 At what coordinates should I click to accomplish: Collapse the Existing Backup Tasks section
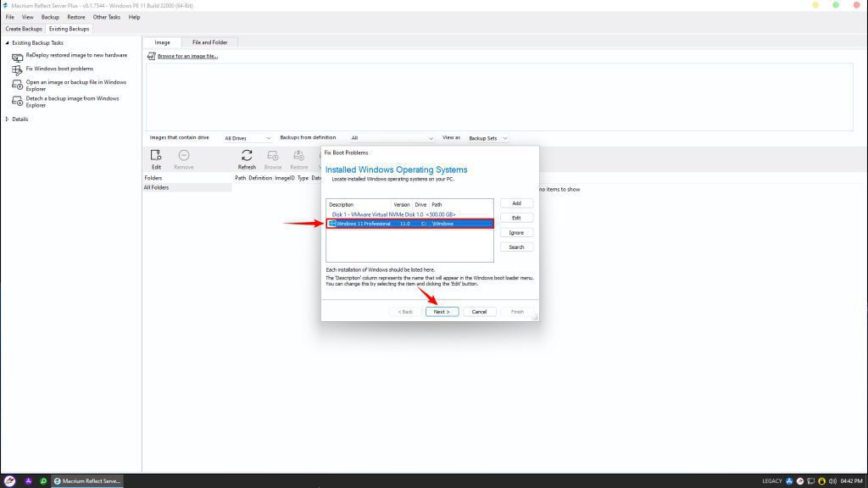pyautogui.click(x=7, y=42)
